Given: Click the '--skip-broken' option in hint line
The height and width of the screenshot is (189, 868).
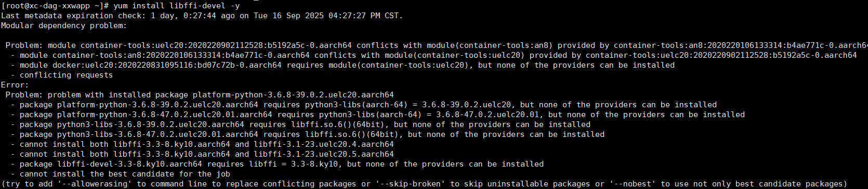Looking at the screenshot, I should 412,184.
